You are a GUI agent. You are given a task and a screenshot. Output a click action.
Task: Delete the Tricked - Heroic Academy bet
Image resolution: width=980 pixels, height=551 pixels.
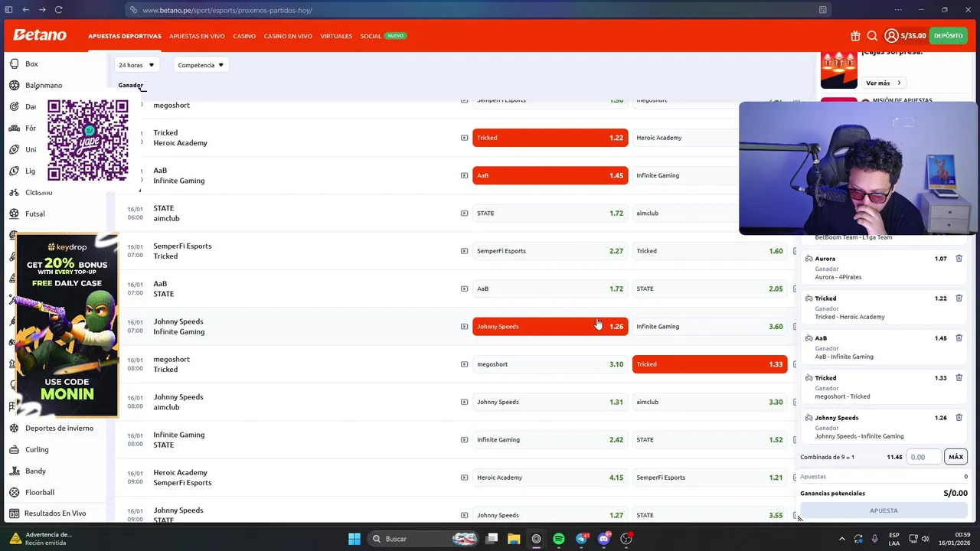coord(959,298)
